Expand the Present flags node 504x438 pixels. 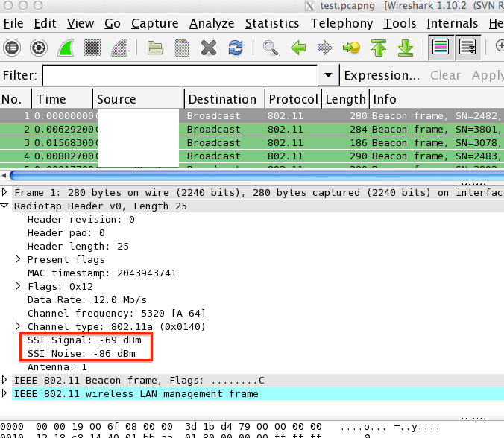[x=18, y=259]
